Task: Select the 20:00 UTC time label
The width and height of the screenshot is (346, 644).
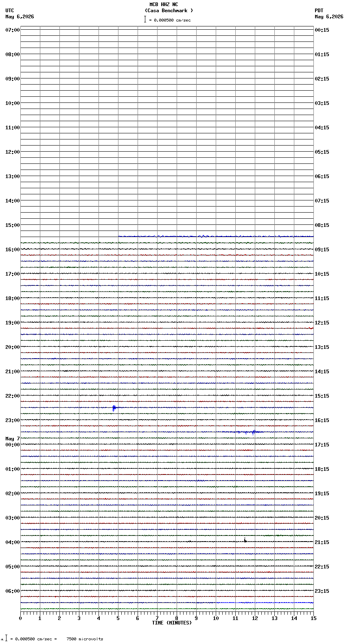Action: pyautogui.click(x=12, y=347)
